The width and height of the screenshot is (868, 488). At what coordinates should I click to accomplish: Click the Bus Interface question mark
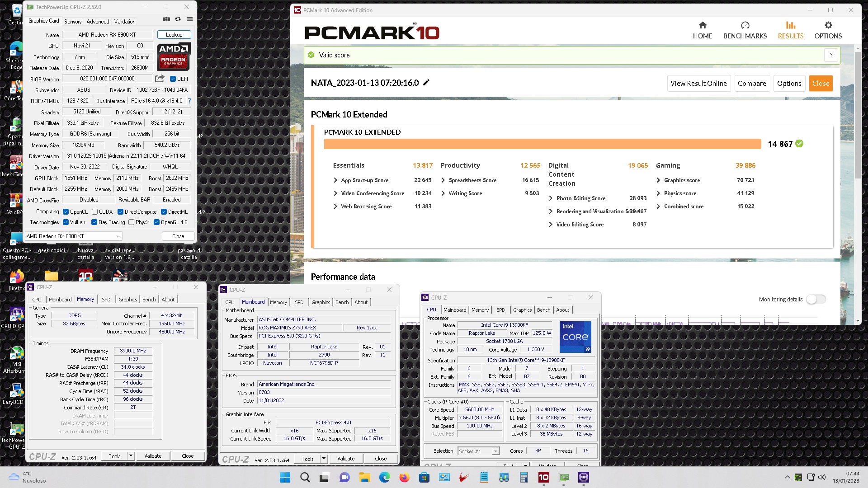pyautogui.click(x=189, y=101)
